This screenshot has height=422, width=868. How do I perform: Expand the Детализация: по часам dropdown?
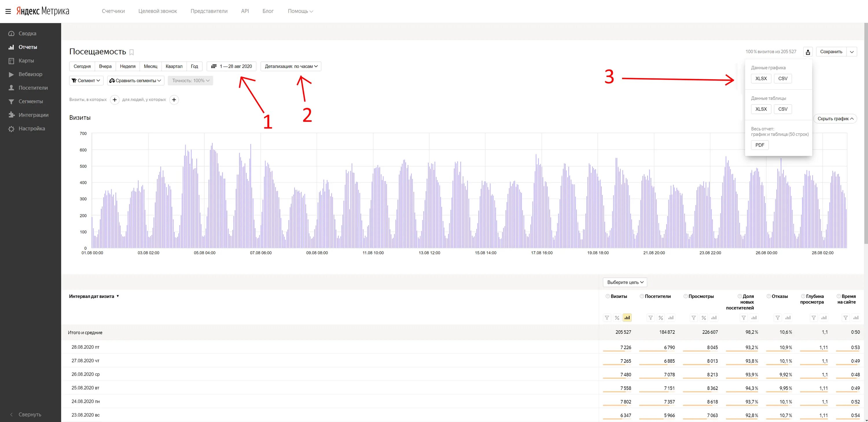291,66
